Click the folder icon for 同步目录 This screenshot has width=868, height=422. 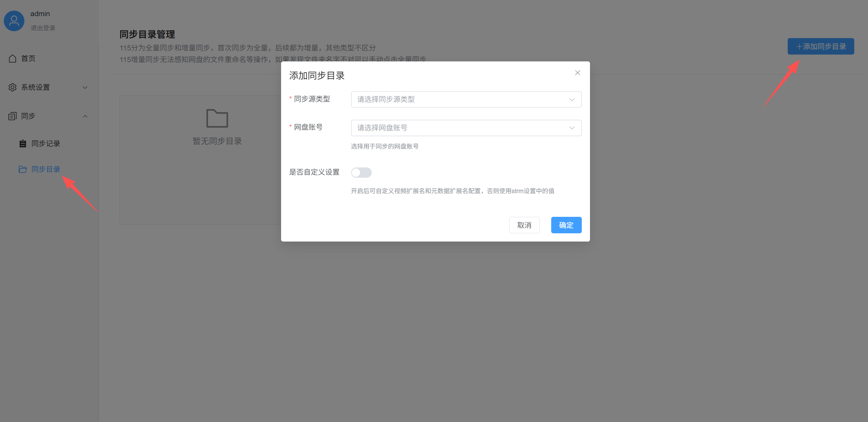pyautogui.click(x=23, y=169)
